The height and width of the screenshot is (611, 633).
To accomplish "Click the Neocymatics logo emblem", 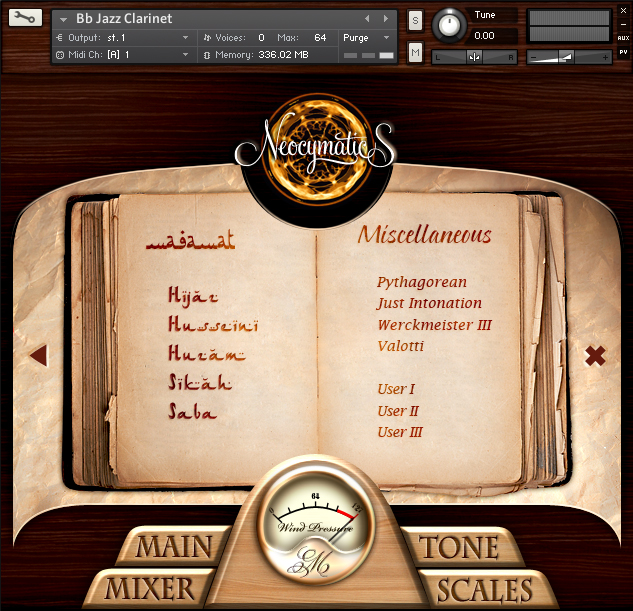I will (x=317, y=149).
